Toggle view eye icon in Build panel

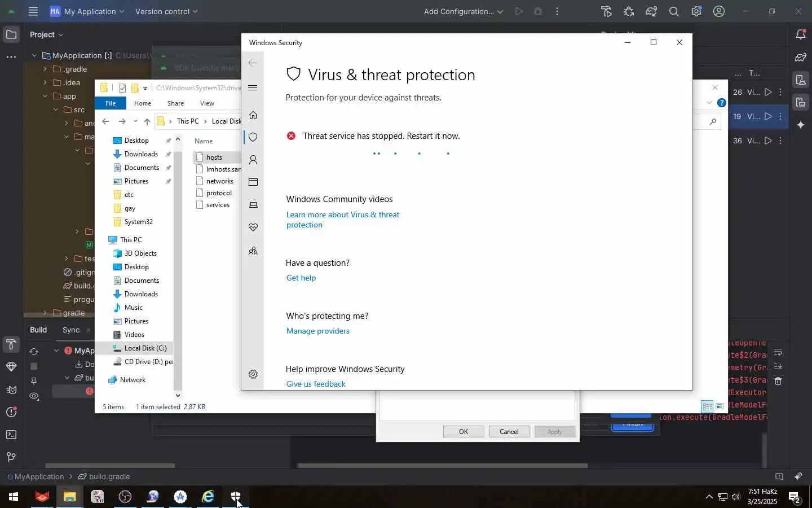34,396
